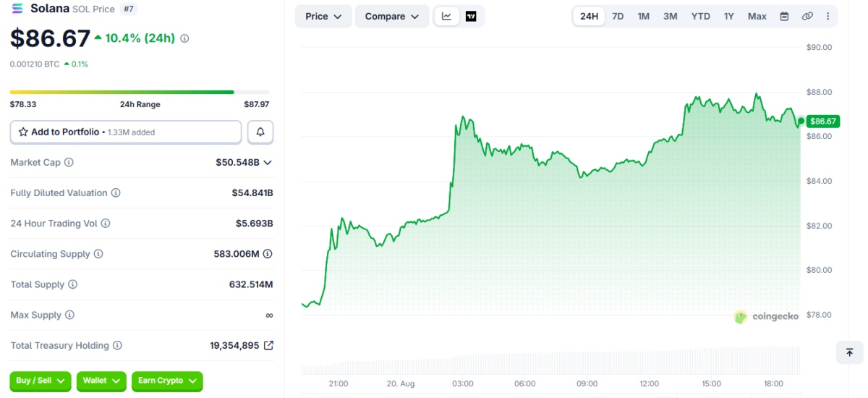Click the green line at the 03:00 price spike

(462, 119)
